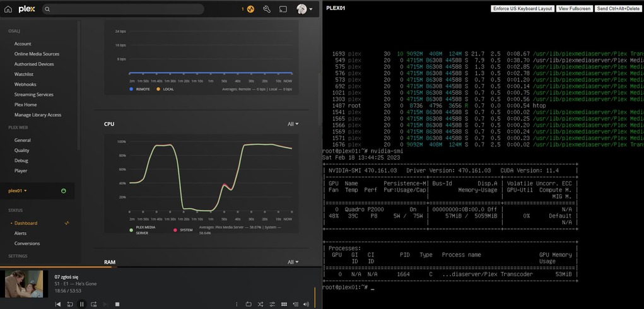
Task: Toggle shuffle in the player bar
Action: (261, 304)
